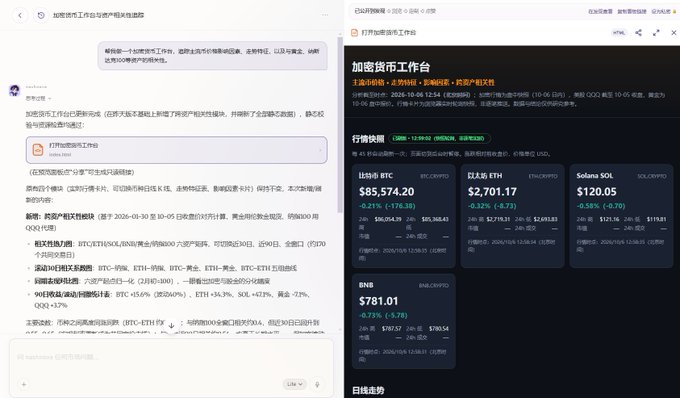Click the second link in the published bar
The image size is (680, 398).
point(632,11)
